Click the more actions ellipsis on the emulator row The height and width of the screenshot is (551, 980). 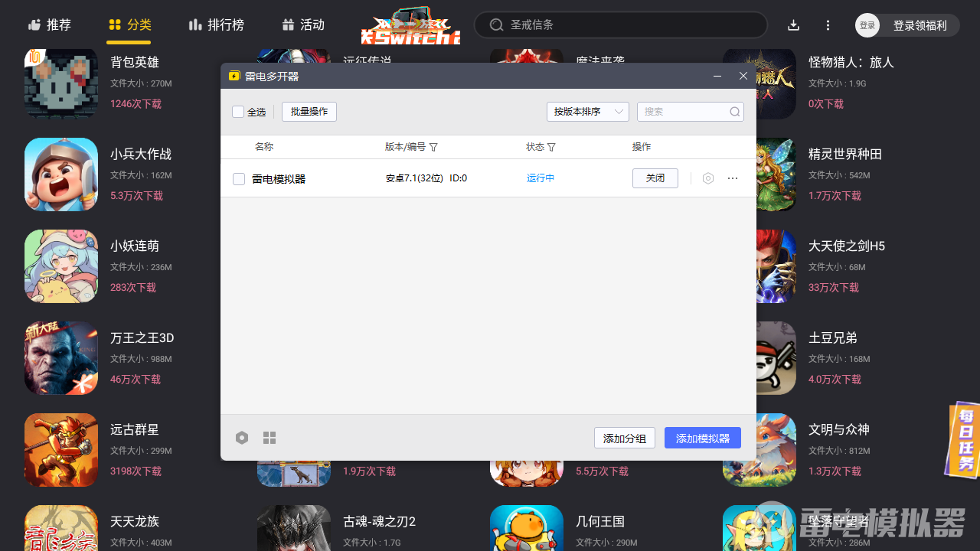pos(732,178)
